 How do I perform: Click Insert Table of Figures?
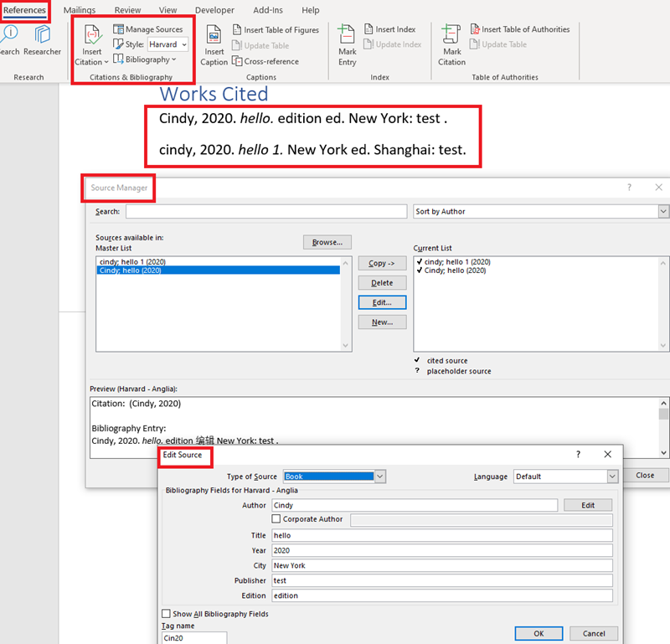click(276, 30)
